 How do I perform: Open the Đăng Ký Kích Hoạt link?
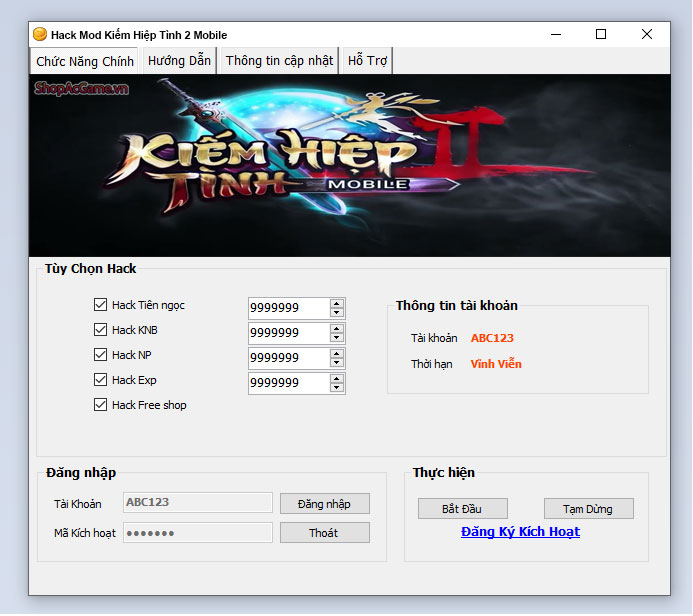click(x=520, y=532)
